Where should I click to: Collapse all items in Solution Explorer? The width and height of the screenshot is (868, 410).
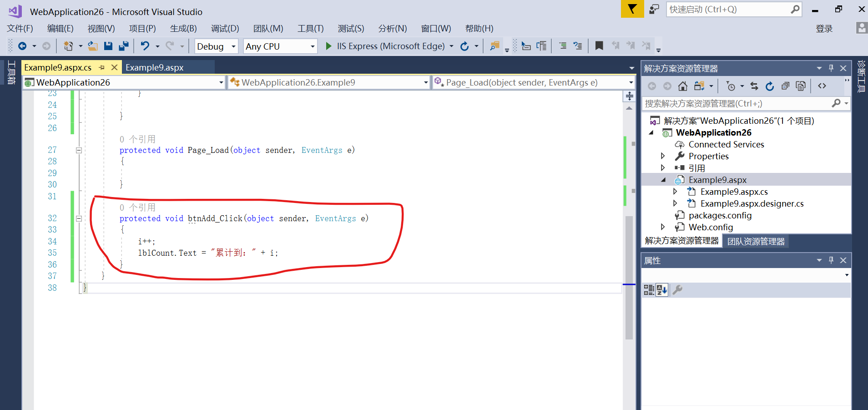click(x=785, y=86)
